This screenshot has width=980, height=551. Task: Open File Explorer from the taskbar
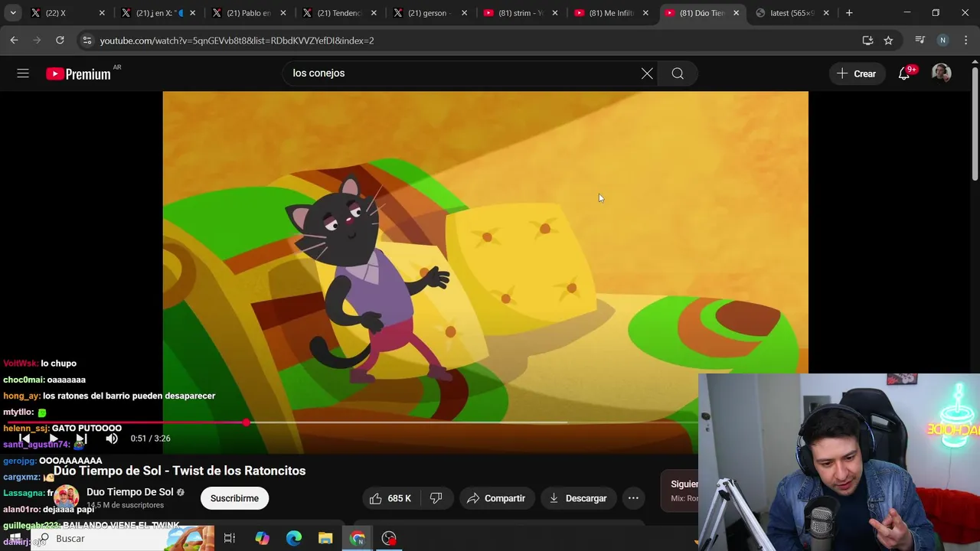(325, 539)
